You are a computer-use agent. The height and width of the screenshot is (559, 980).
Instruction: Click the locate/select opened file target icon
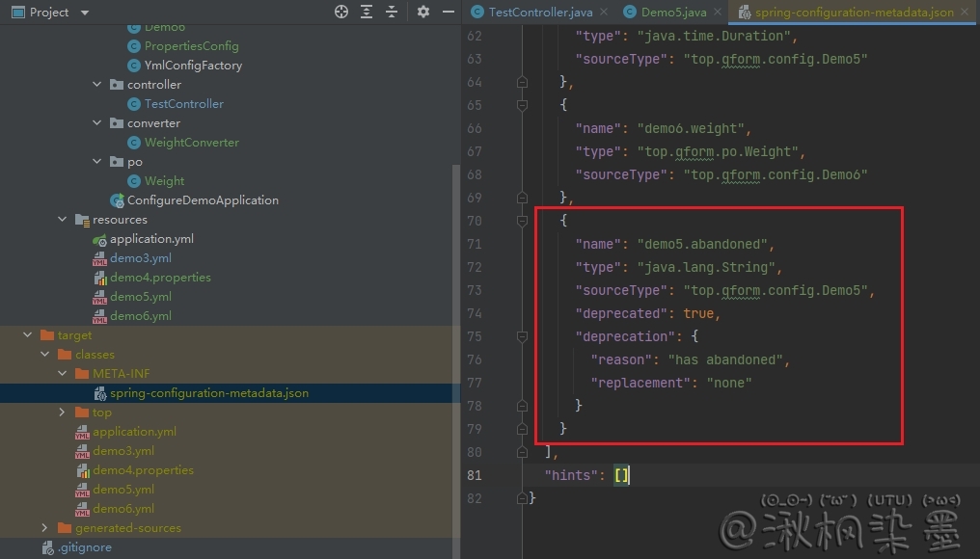340,13
